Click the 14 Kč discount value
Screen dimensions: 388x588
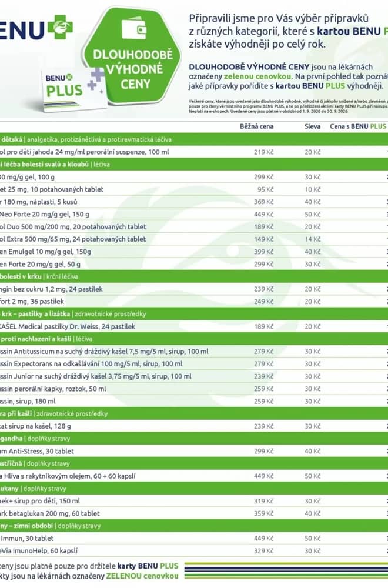pos(313,239)
